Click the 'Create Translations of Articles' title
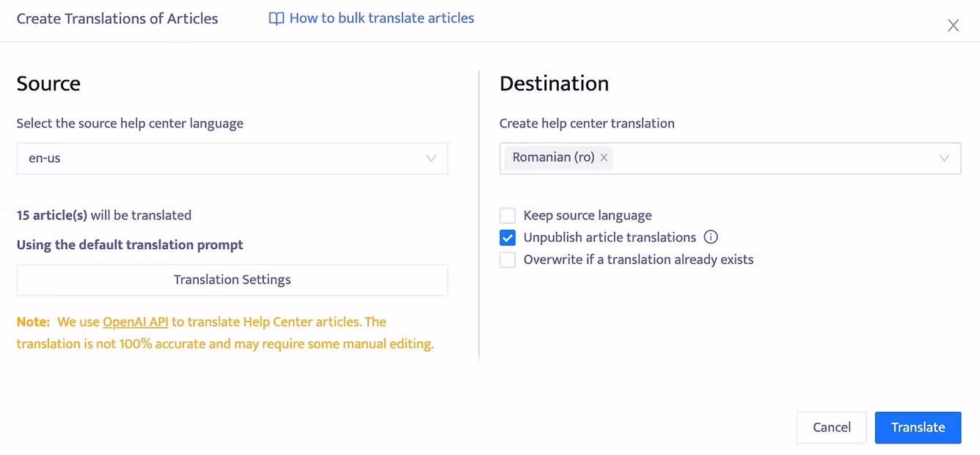This screenshot has width=980, height=455. pos(117,19)
